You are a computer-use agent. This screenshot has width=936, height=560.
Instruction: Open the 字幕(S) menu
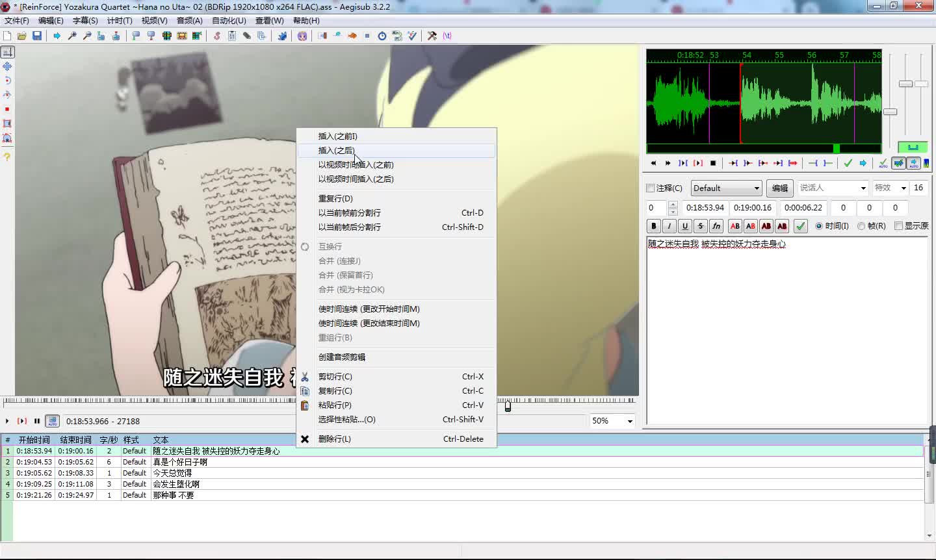click(x=85, y=21)
